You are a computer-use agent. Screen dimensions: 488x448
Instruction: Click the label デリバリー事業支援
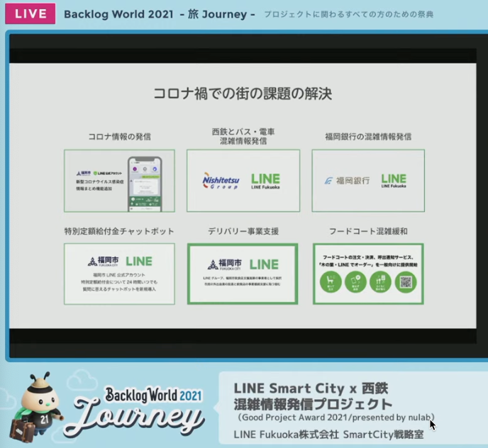point(243,231)
